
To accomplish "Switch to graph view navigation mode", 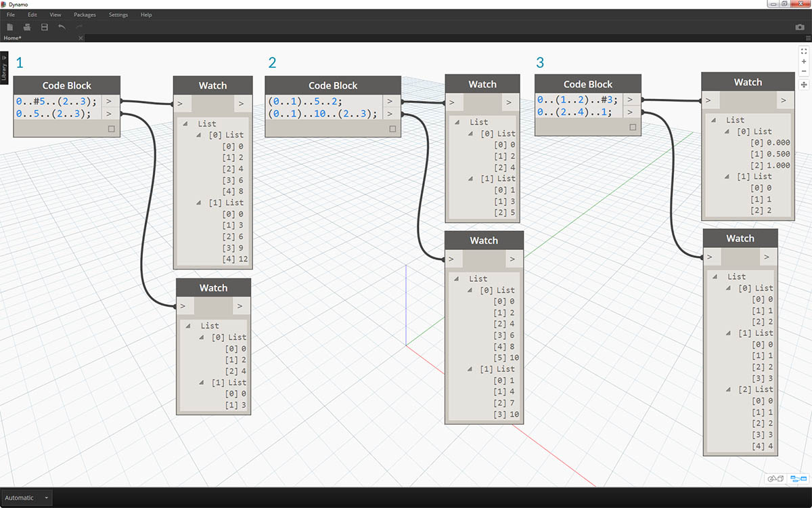I will click(798, 479).
